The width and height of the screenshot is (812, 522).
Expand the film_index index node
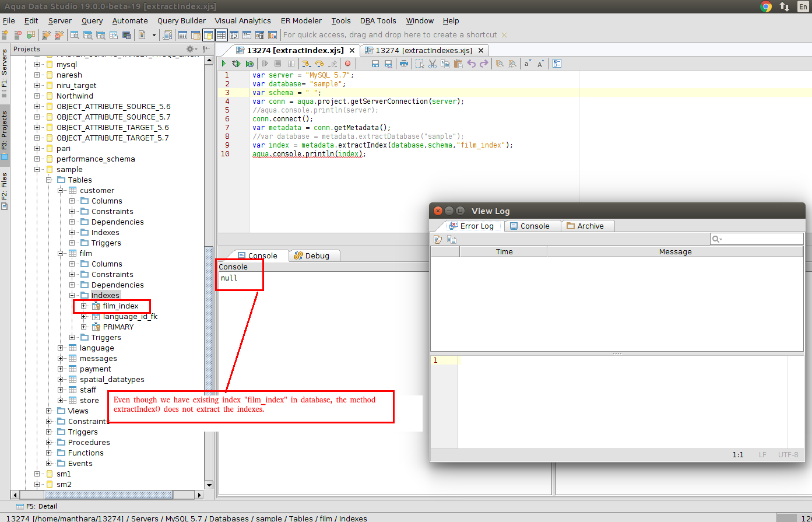[x=84, y=306]
